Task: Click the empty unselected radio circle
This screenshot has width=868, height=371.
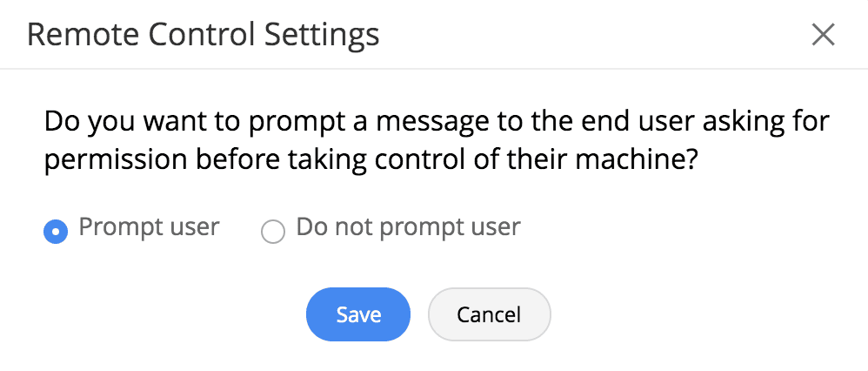Action: point(273,232)
